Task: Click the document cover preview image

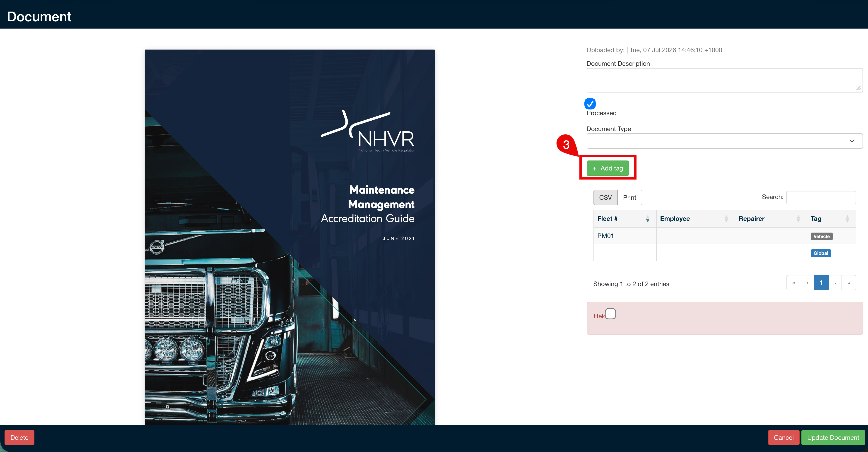Action: pos(290,237)
